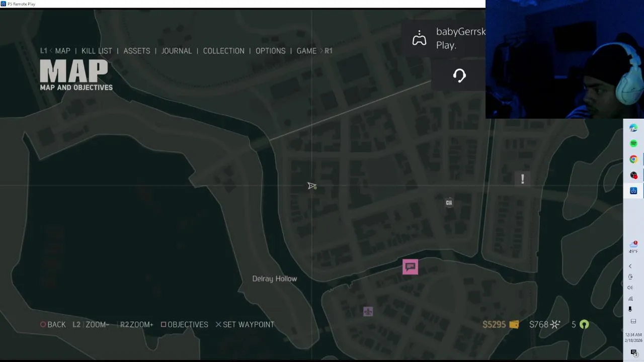Open the weather widget showing 49°F
This screenshot has height=362, width=644.
[633, 247]
